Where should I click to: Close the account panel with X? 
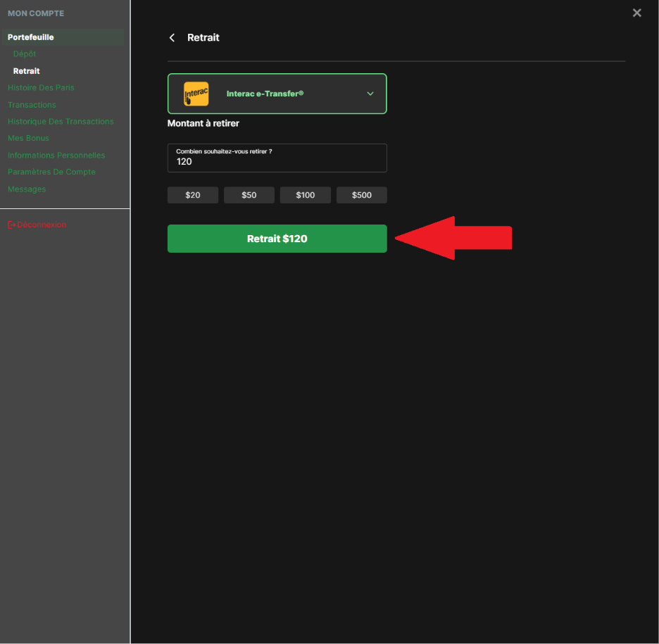click(636, 13)
